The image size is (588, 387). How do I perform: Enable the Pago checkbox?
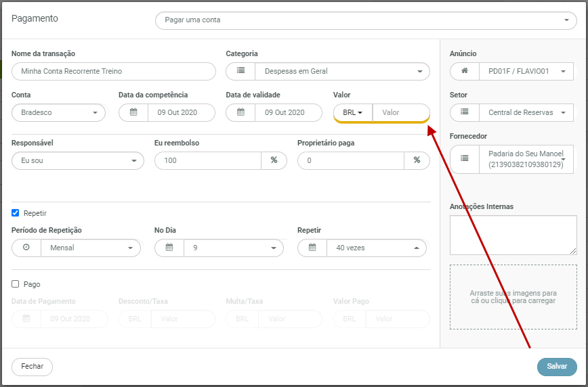coord(16,284)
